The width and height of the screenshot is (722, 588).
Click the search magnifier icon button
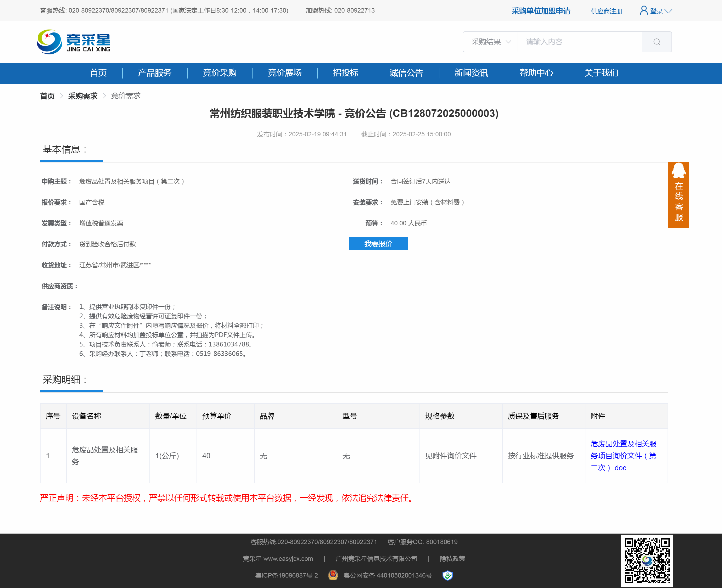pyautogui.click(x=656, y=42)
